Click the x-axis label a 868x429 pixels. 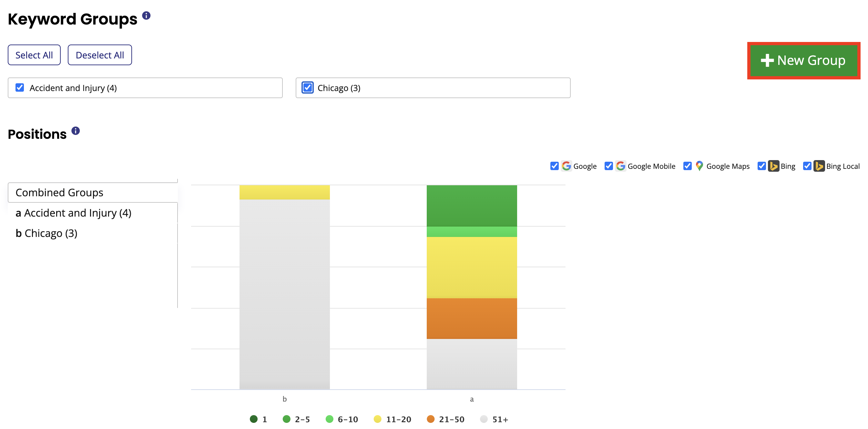click(x=472, y=399)
